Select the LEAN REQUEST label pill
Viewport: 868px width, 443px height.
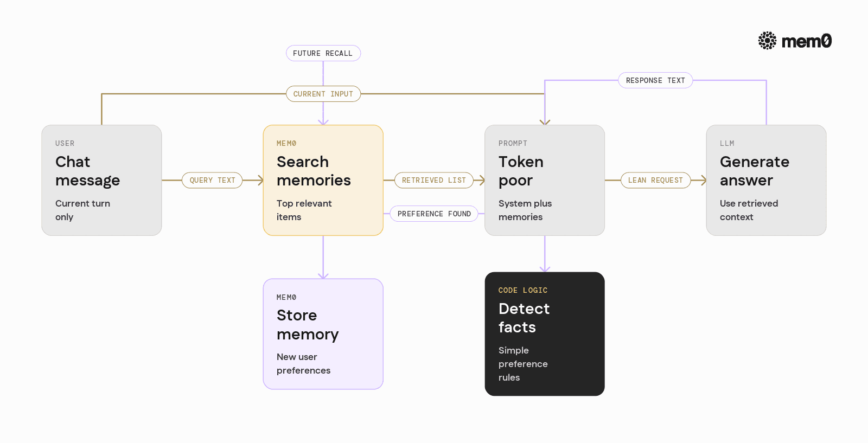coord(655,180)
